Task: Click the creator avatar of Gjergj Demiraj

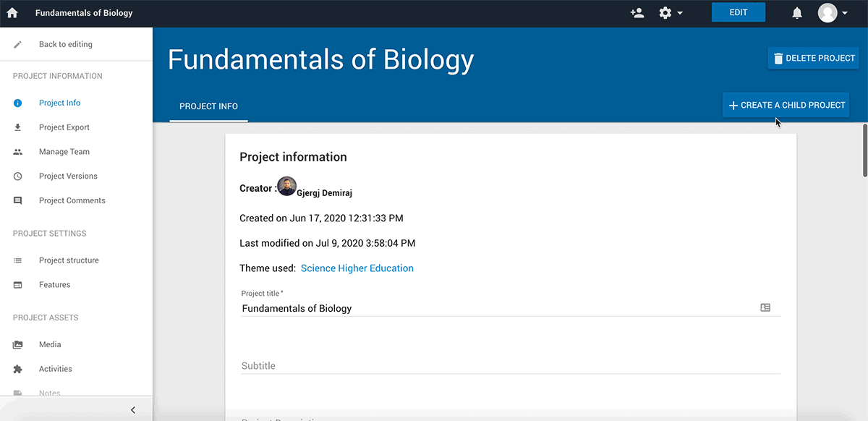Action: (286, 187)
